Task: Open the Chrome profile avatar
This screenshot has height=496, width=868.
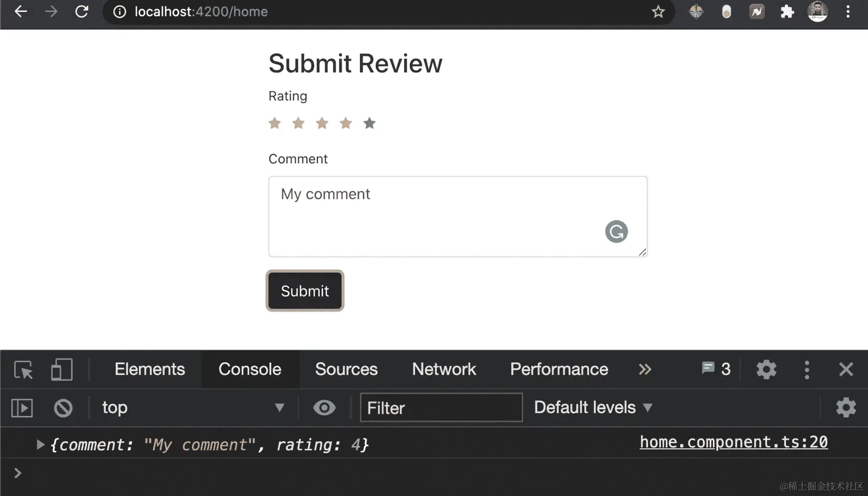Action: [x=817, y=12]
